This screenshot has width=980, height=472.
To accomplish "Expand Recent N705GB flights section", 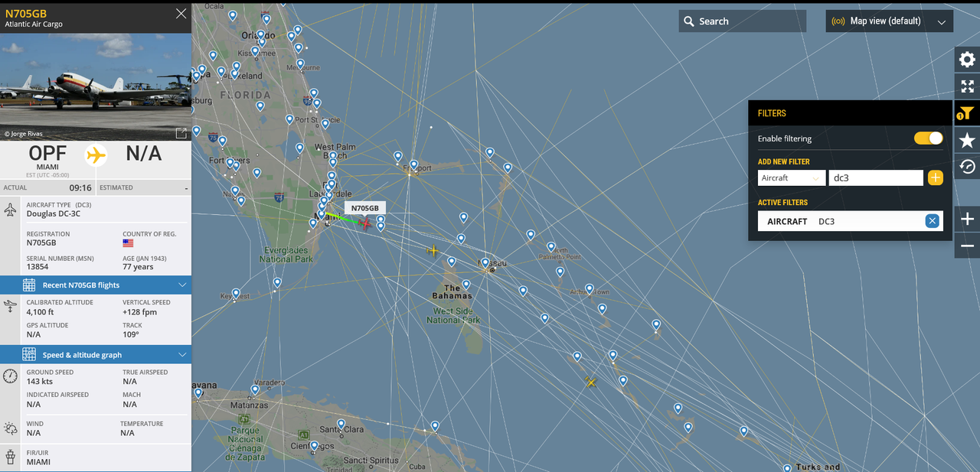I will (96, 285).
